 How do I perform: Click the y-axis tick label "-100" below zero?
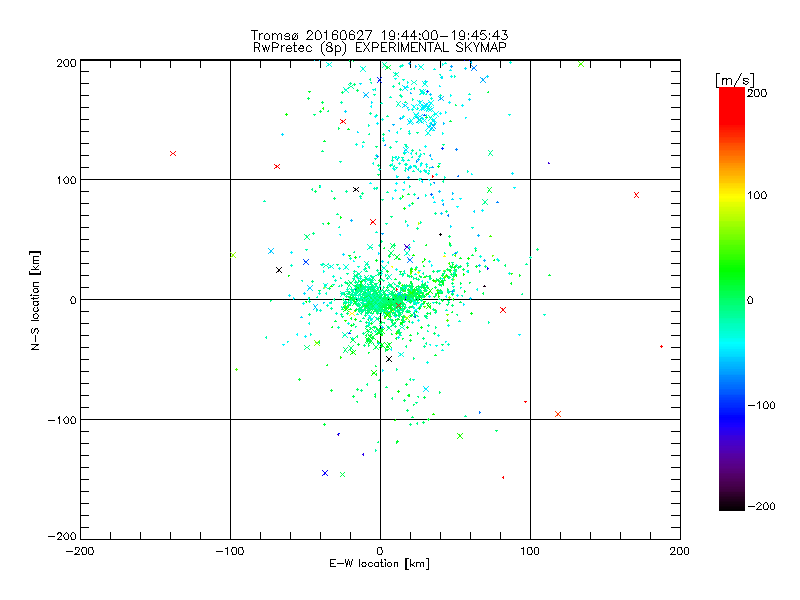click(x=62, y=420)
